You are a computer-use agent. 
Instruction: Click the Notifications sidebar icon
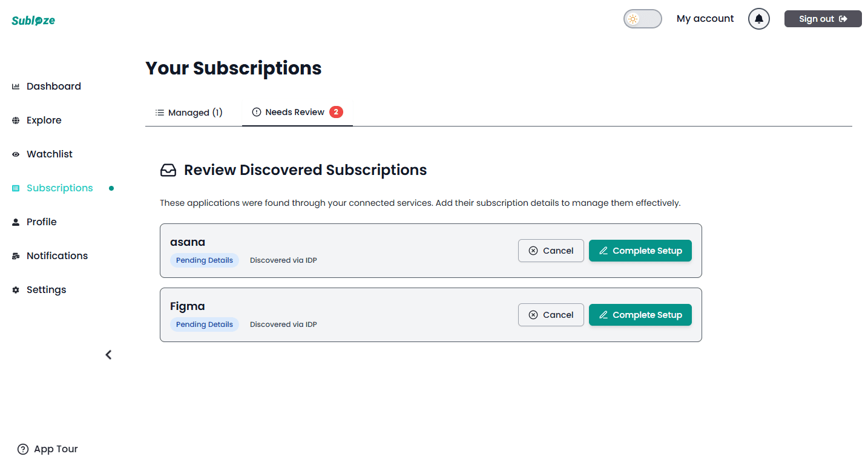15,255
